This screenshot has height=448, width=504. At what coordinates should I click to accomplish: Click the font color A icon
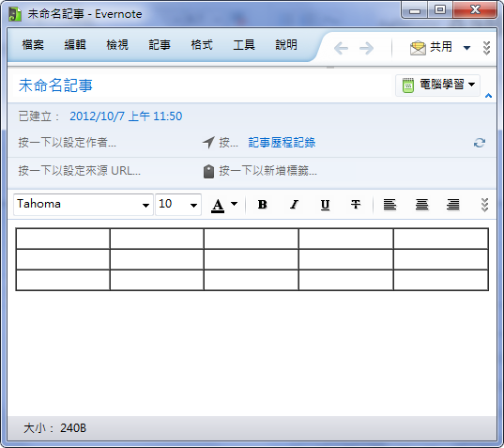[x=218, y=205]
